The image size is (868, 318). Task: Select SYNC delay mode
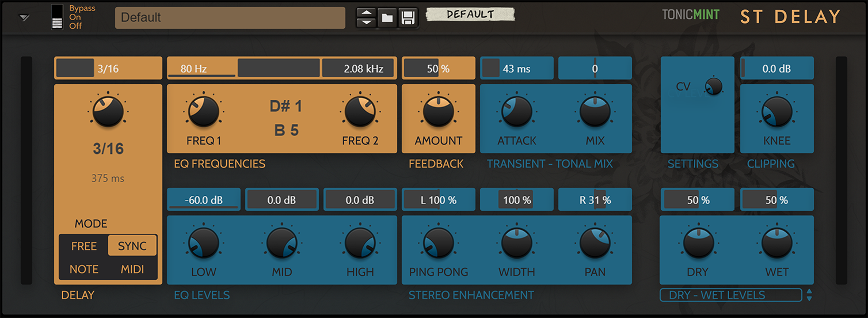tap(132, 246)
